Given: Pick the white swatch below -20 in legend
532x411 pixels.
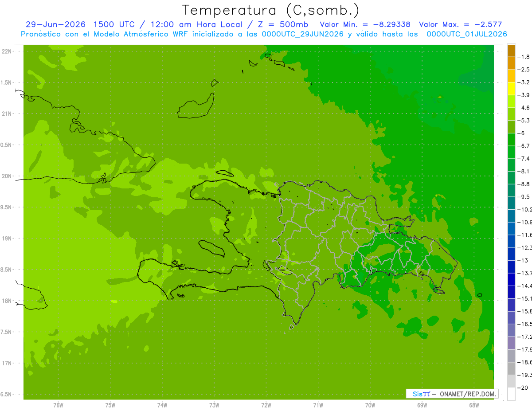Looking at the screenshot, I should [511, 394].
